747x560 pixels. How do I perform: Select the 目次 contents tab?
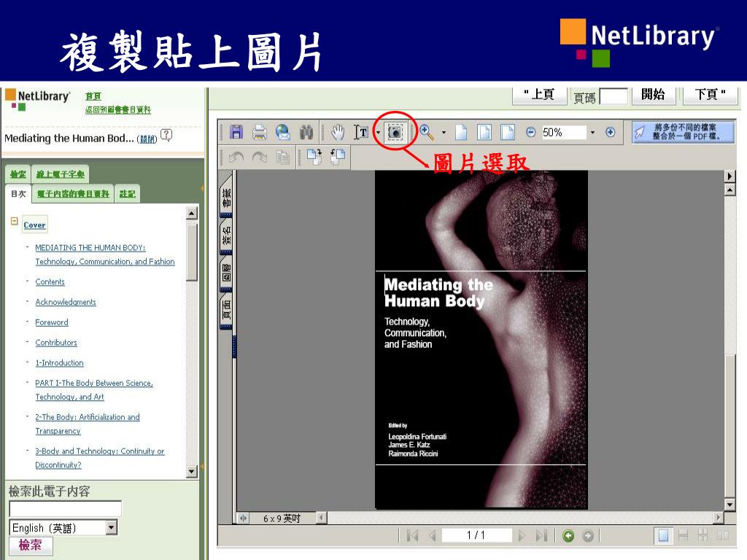click(18, 194)
